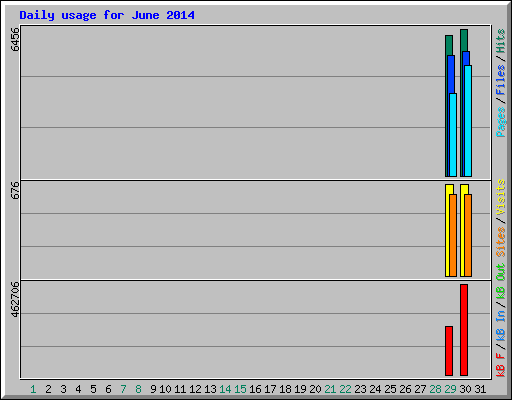Click the 'Pages' legend label
This screenshot has width=512, height=400.
[x=501, y=122]
